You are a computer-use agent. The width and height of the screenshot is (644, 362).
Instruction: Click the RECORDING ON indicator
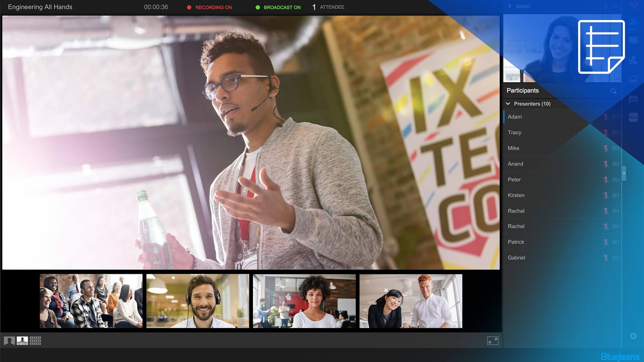coord(209,7)
